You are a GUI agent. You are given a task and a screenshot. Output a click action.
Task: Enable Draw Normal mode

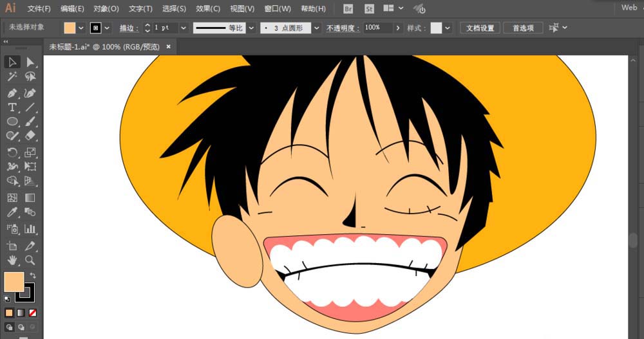(9, 327)
